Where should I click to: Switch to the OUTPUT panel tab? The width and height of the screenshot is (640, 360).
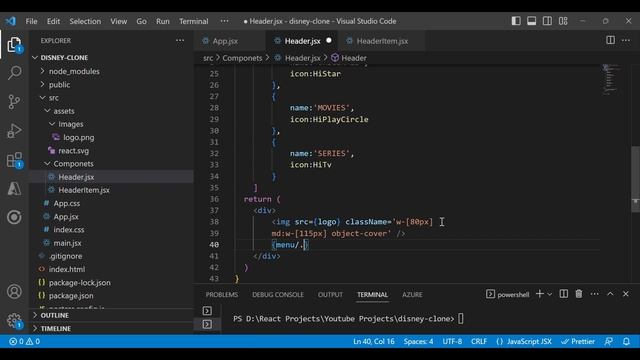[330, 295]
